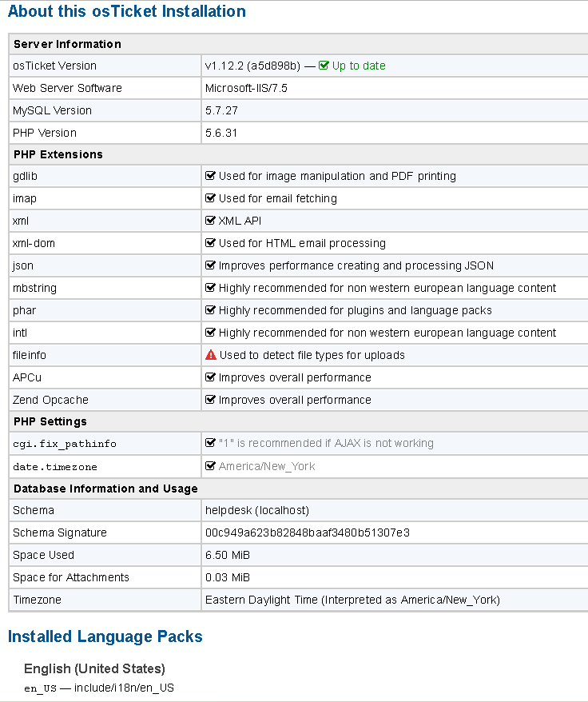Click the 'Server Information' section header
The height and width of the screenshot is (702, 588).
(67, 44)
